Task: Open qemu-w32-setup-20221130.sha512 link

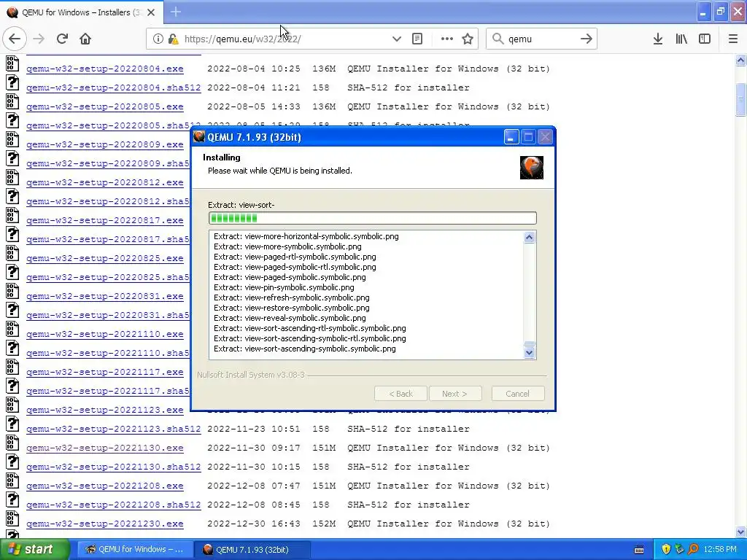Action: [113, 467]
